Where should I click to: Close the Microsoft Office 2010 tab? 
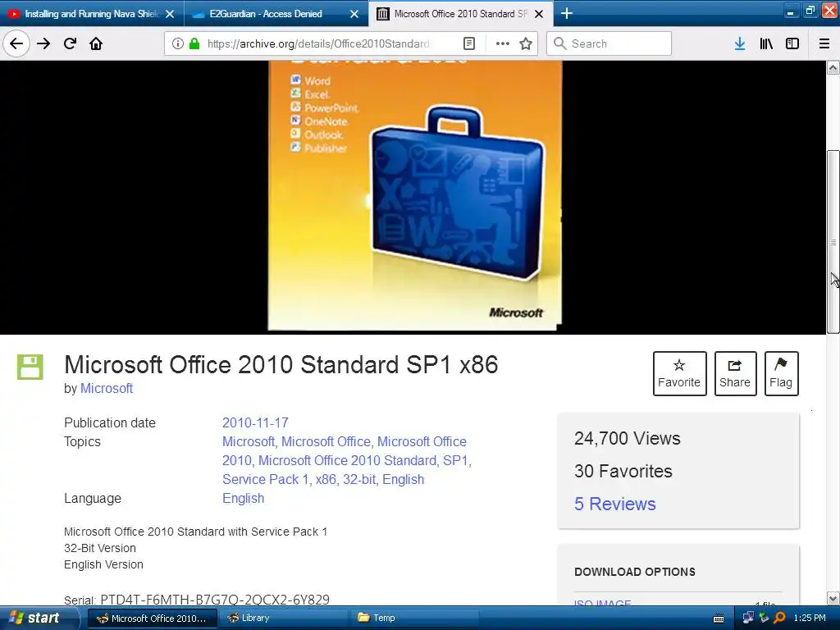point(540,14)
